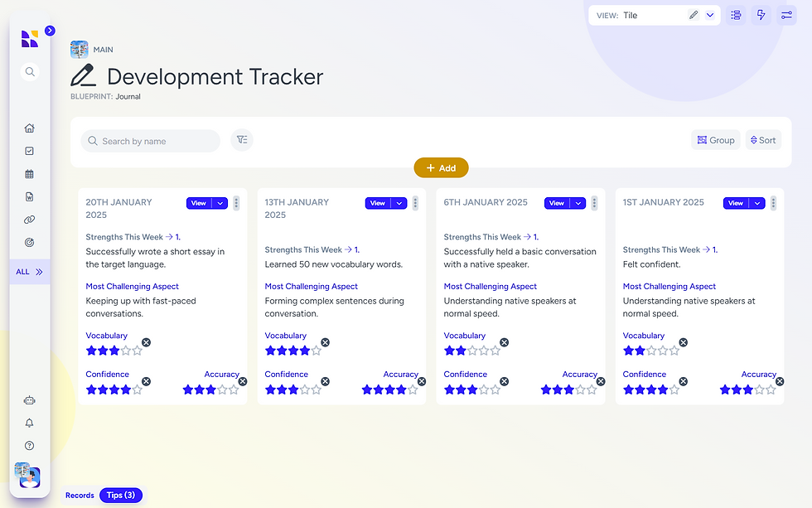Open more options on 13th January card
The image size is (812, 508).
[x=415, y=203]
